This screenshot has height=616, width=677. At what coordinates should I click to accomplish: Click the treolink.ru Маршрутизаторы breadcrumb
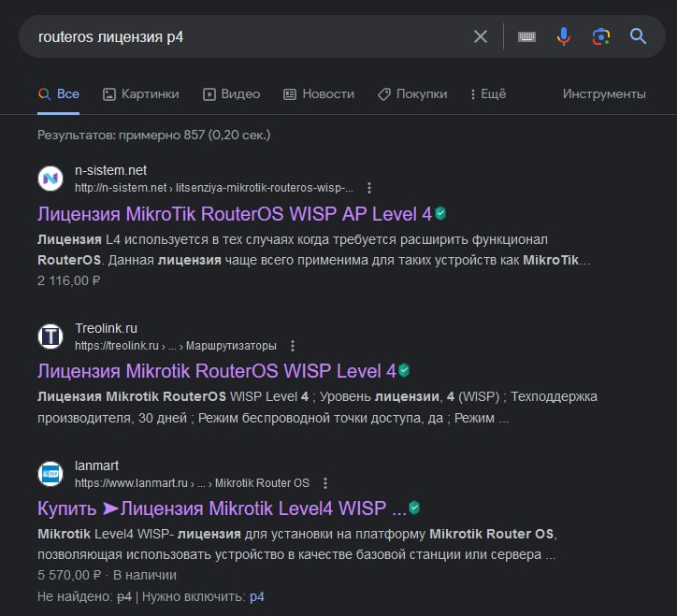pyautogui.click(x=175, y=346)
